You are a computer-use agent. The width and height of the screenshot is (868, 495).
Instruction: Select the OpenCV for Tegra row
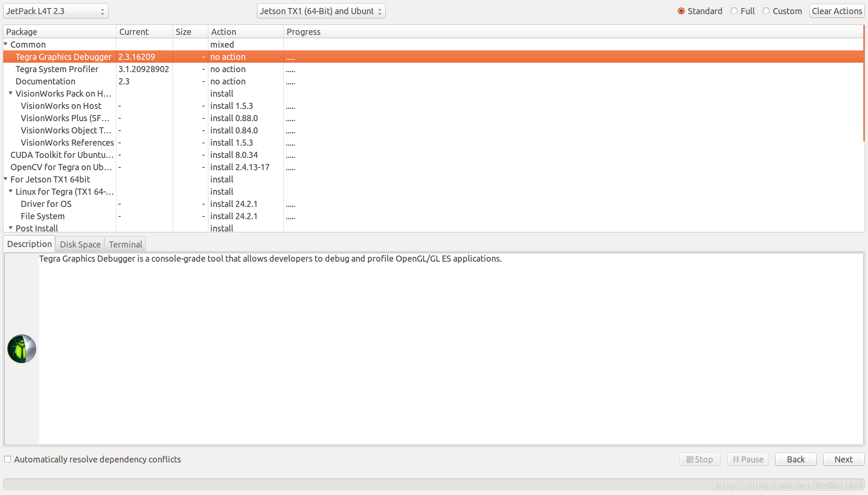pyautogui.click(x=433, y=167)
